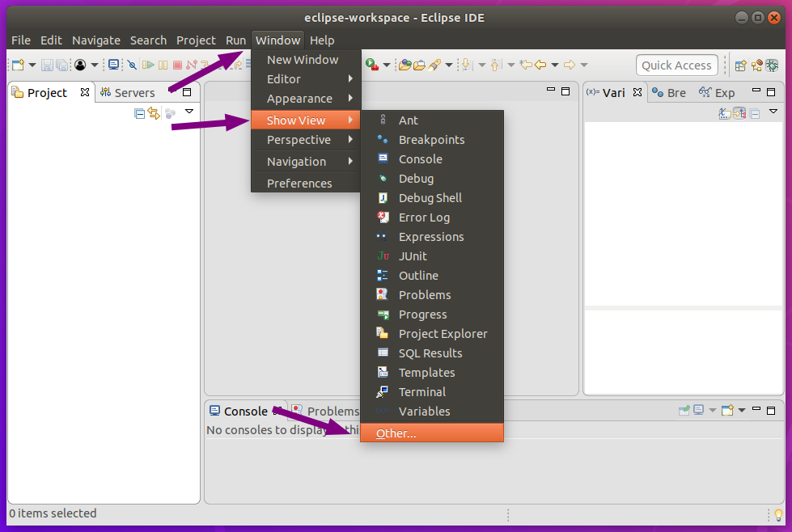Image resolution: width=792 pixels, height=532 pixels.
Task: Open the Variables View Menu triangle
Action: (773, 111)
